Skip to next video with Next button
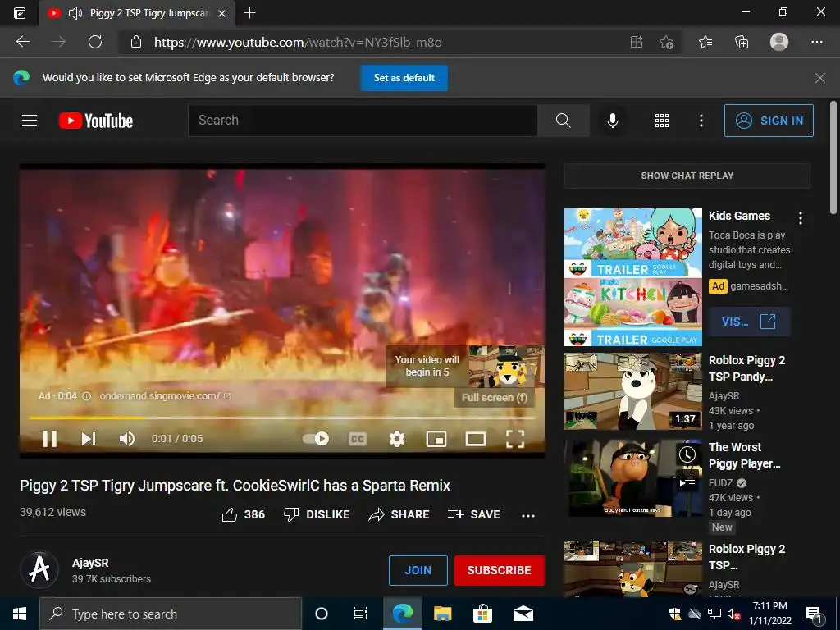Screen dimensions: 840x630 tap(89, 439)
